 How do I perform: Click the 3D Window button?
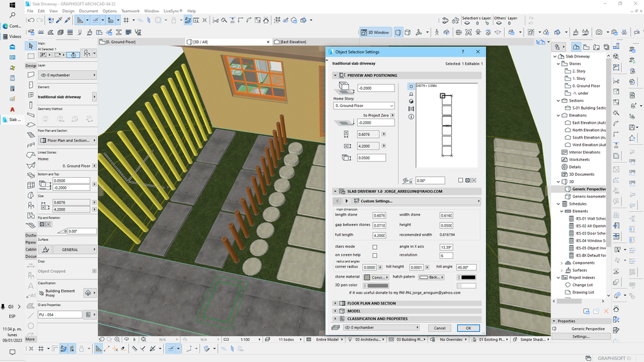click(375, 32)
